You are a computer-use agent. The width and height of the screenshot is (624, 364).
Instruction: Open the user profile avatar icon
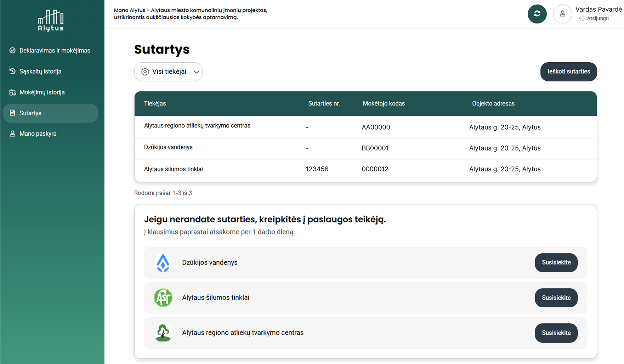562,14
